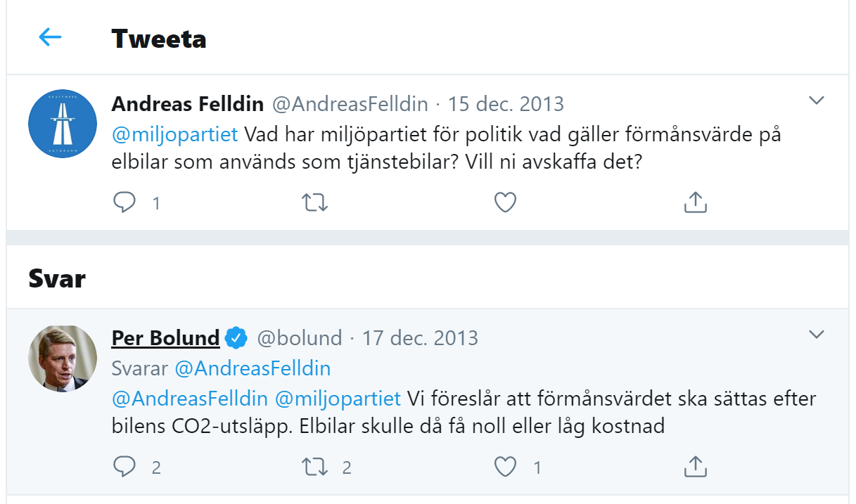This screenshot has height=504, width=856.
Task: Like Andreas Felldin's tweet
Action: [505, 203]
